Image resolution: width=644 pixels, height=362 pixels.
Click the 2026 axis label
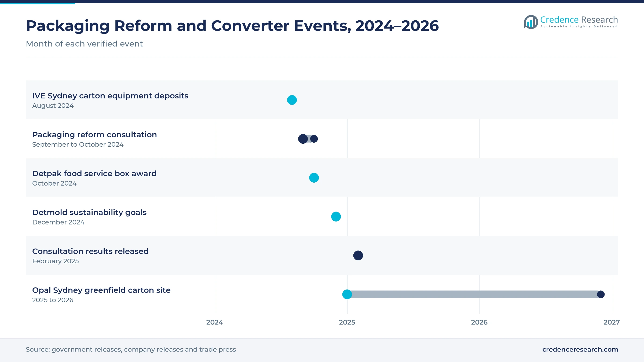pos(479,322)
